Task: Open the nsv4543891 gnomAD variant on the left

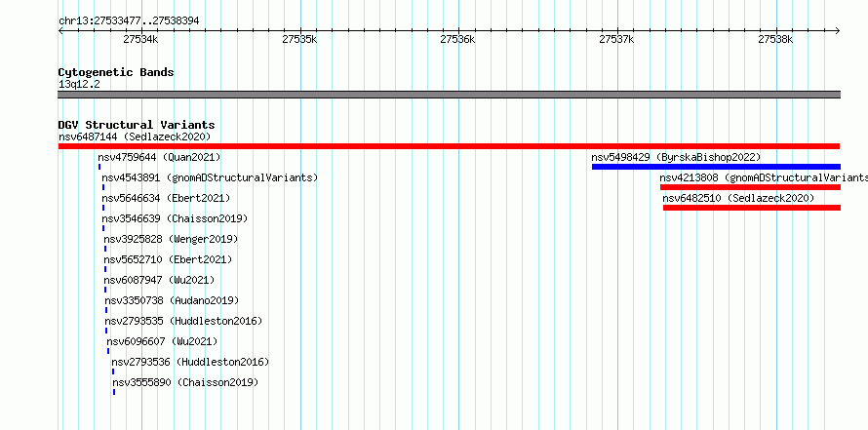Action: (210, 177)
